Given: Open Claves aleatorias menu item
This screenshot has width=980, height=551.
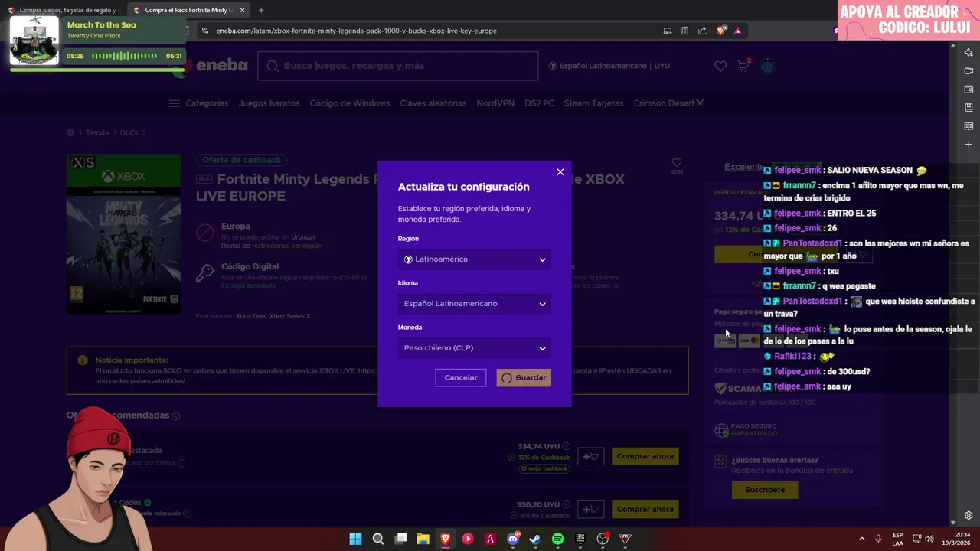Looking at the screenshot, I should click(433, 103).
